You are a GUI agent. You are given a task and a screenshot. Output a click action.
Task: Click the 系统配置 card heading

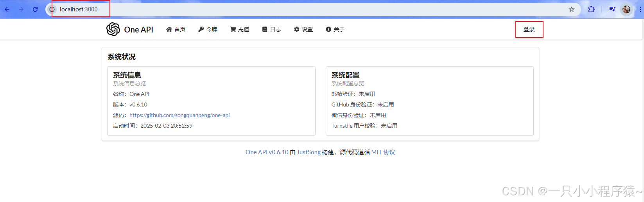pos(345,75)
